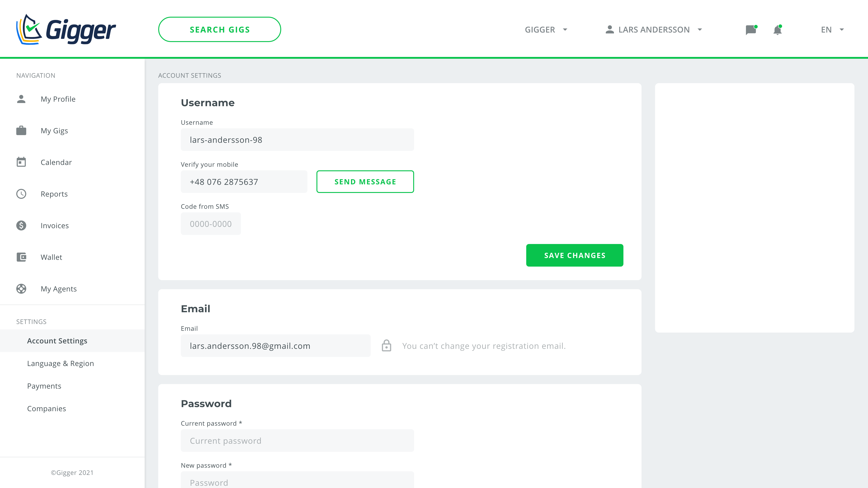The width and height of the screenshot is (868, 488).
Task: Click the Reports clock icon
Action: 21,194
